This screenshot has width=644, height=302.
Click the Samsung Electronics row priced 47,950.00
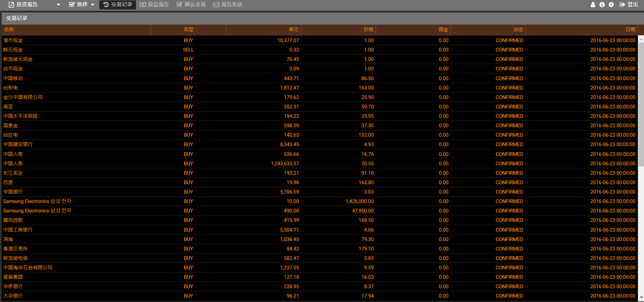tap(320, 211)
